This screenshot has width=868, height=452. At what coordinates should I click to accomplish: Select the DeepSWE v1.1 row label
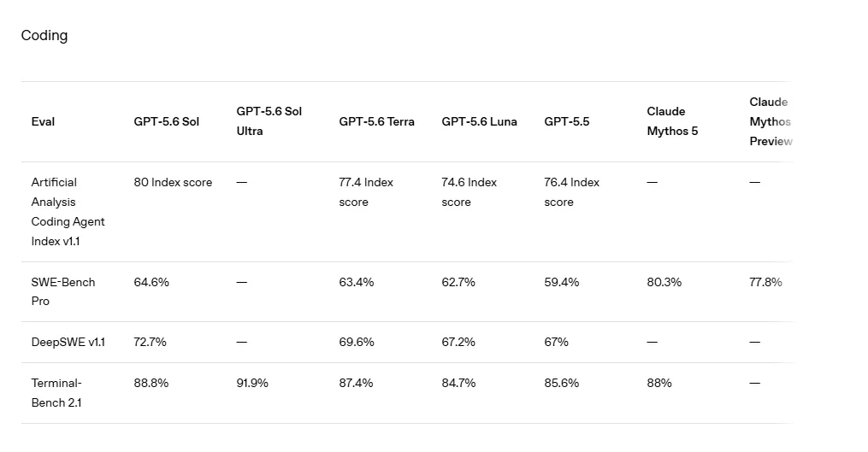[x=68, y=342]
